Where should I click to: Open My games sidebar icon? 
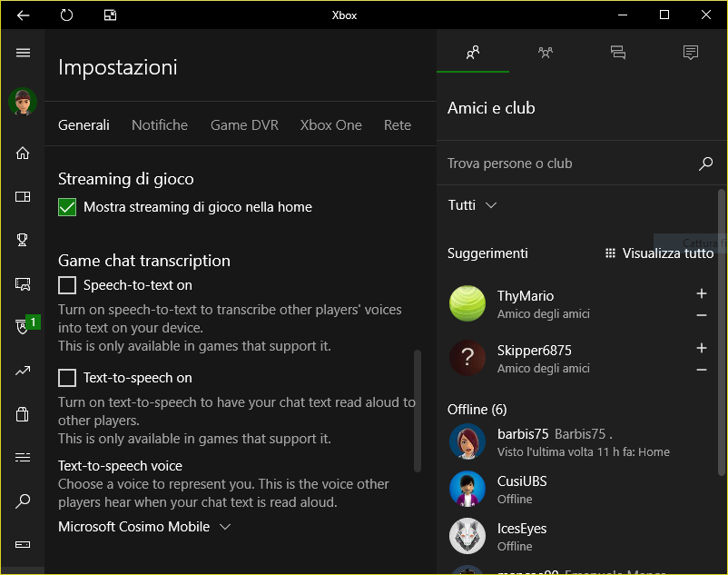pos(23,196)
